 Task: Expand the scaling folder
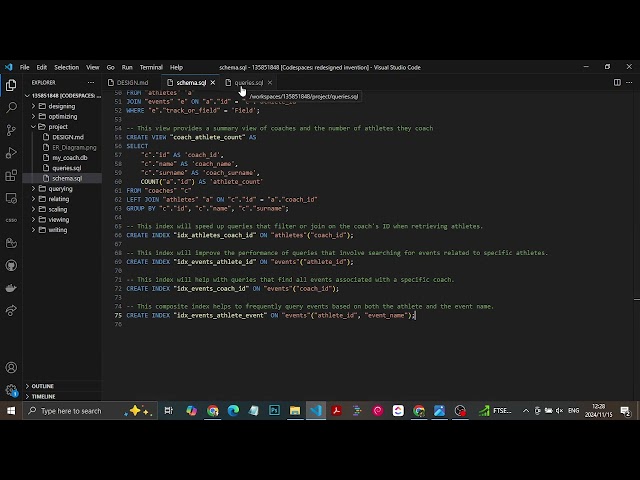pyautogui.click(x=62, y=209)
